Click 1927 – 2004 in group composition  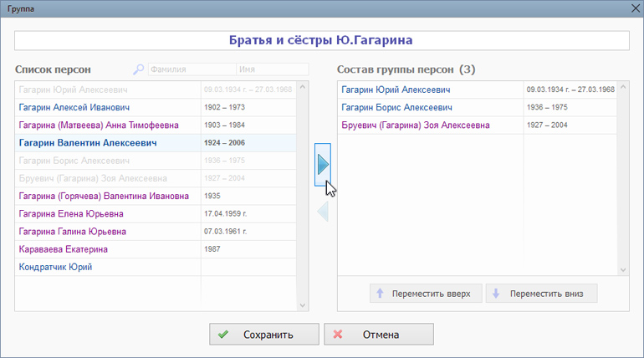click(570, 125)
